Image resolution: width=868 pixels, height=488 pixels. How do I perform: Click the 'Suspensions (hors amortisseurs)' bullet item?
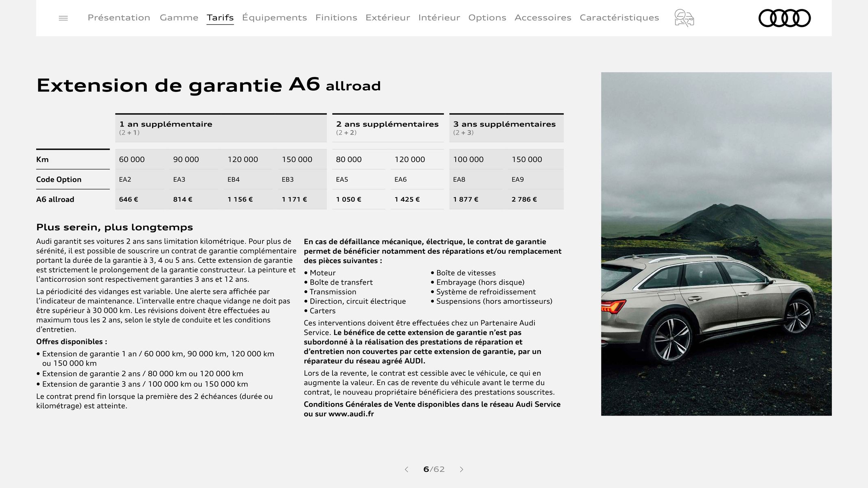pyautogui.click(x=492, y=301)
